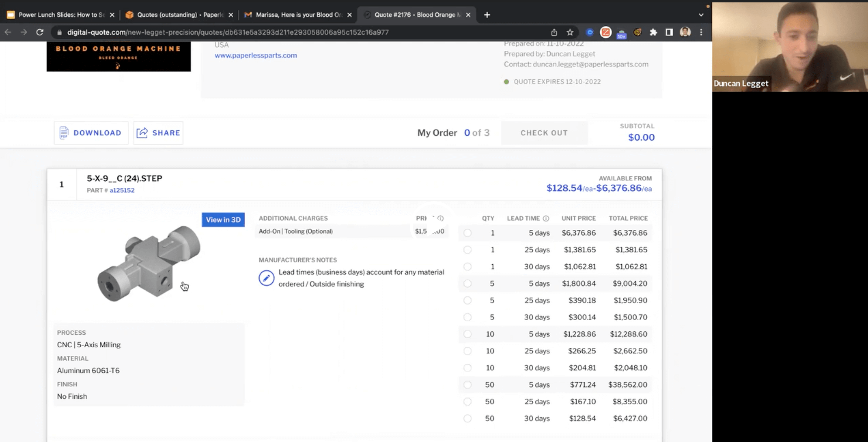This screenshot has width=868, height=442.
Task: Click the part title '5-X-9__C (24).STEP'
Action: (124, 179)
